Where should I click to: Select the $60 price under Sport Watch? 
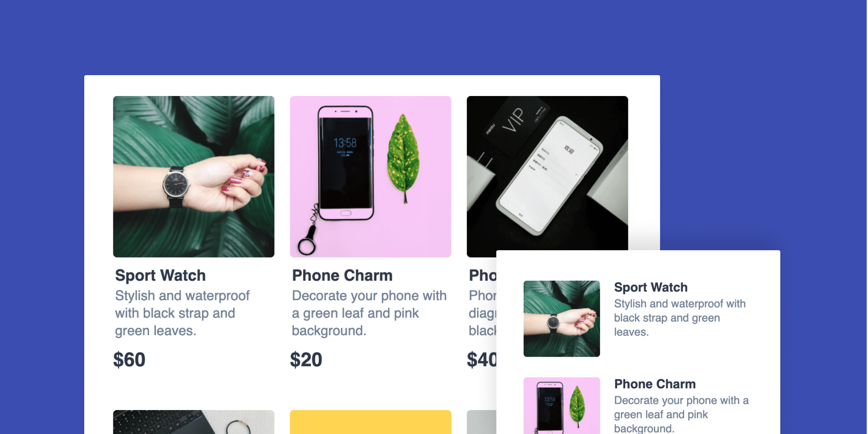click(129, 360)
